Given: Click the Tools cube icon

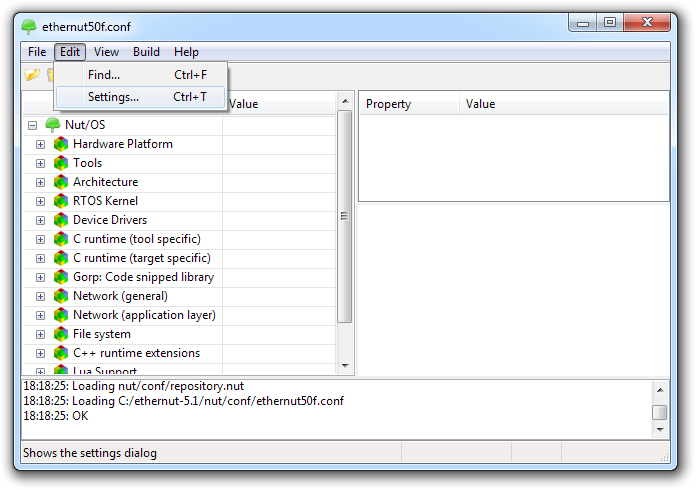Looking at the screenshot, I should [61, 163].
